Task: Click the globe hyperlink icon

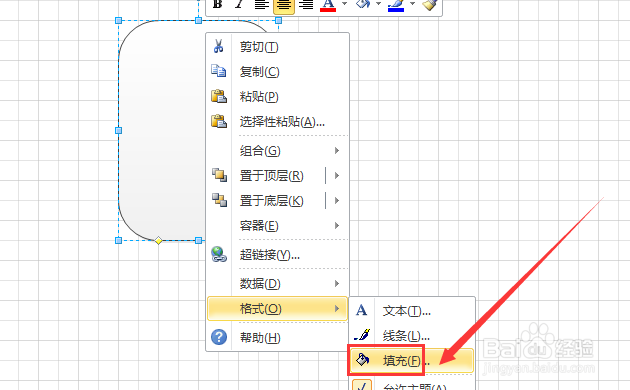Action: pyautogui.click(x=219, y=254)
